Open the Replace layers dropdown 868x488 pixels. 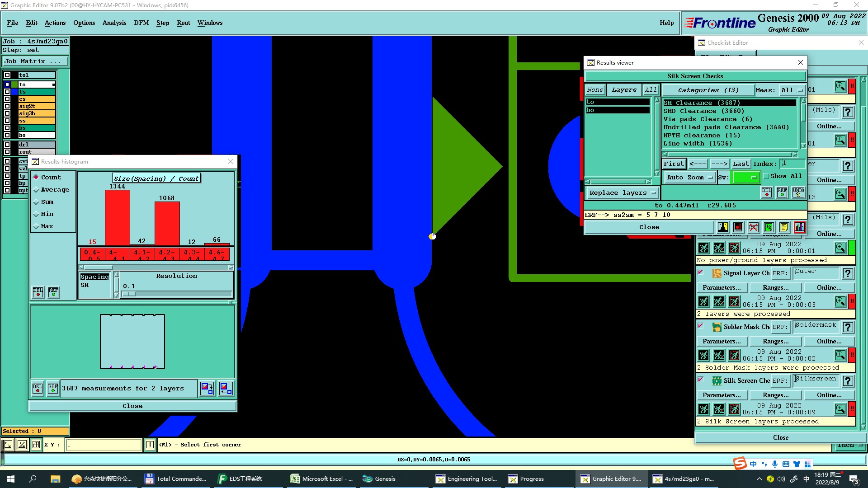[622, 193]
